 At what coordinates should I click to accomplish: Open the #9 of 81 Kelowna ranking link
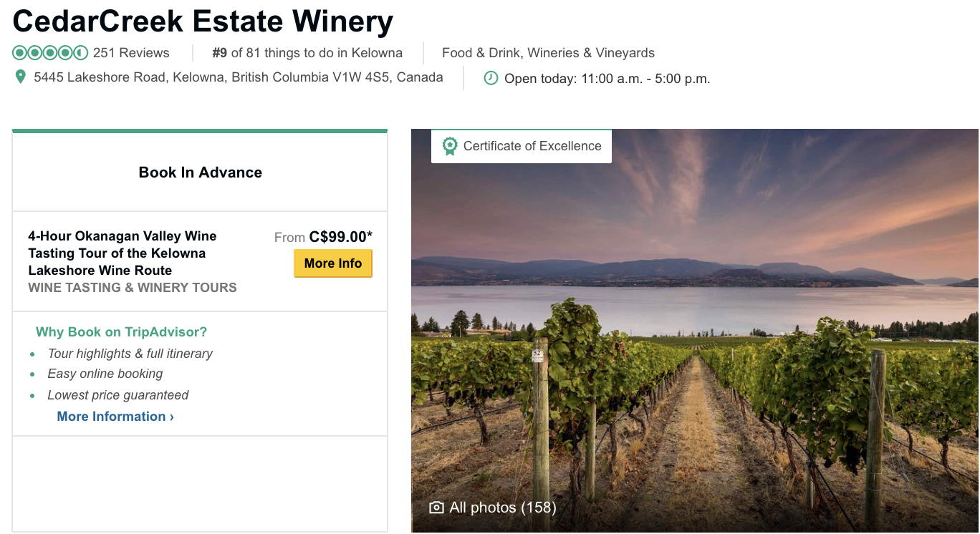[x=307, y=53]
